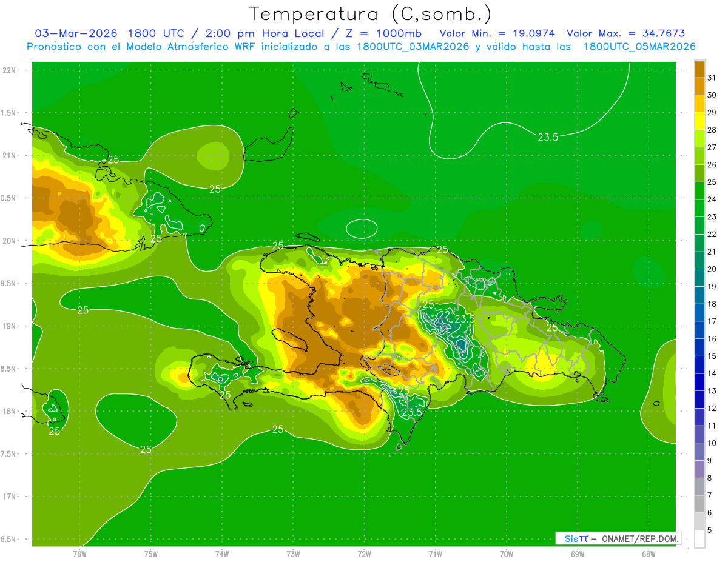Click the yellow legend swatch between 28 and 29
Viewport: 728px width, 562px height.
click(699, 121)
